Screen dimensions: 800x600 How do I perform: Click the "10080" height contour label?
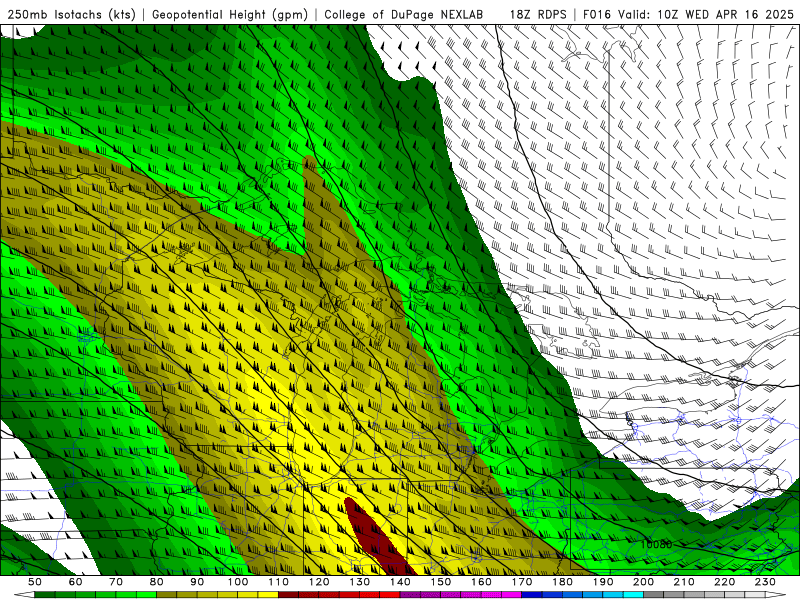656,544
